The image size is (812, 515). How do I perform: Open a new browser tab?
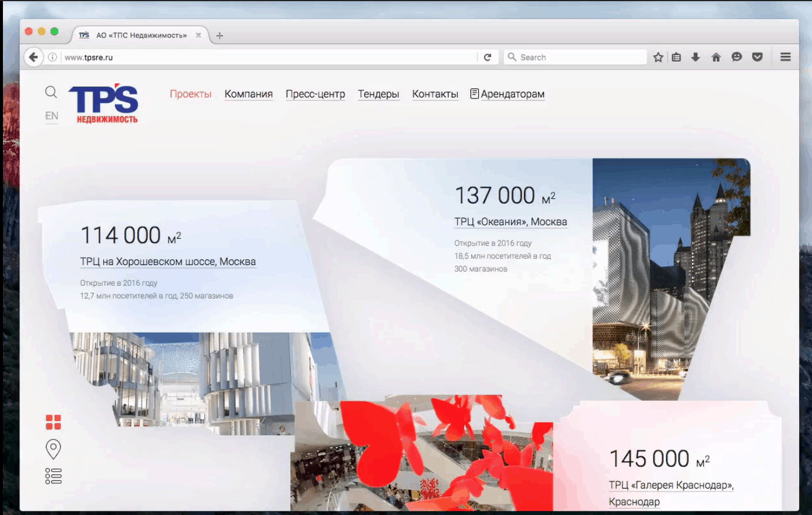pyautogui.click(x=219, y=36)
